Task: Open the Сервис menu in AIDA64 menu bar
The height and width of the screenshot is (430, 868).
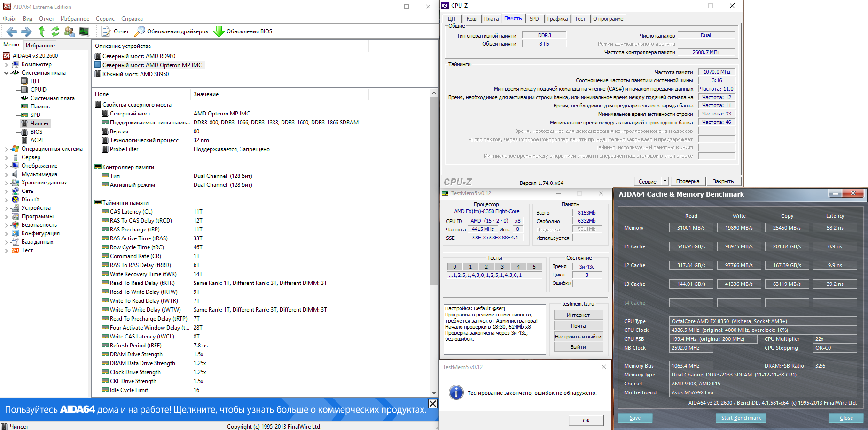Action: click(x=105, y=19)
